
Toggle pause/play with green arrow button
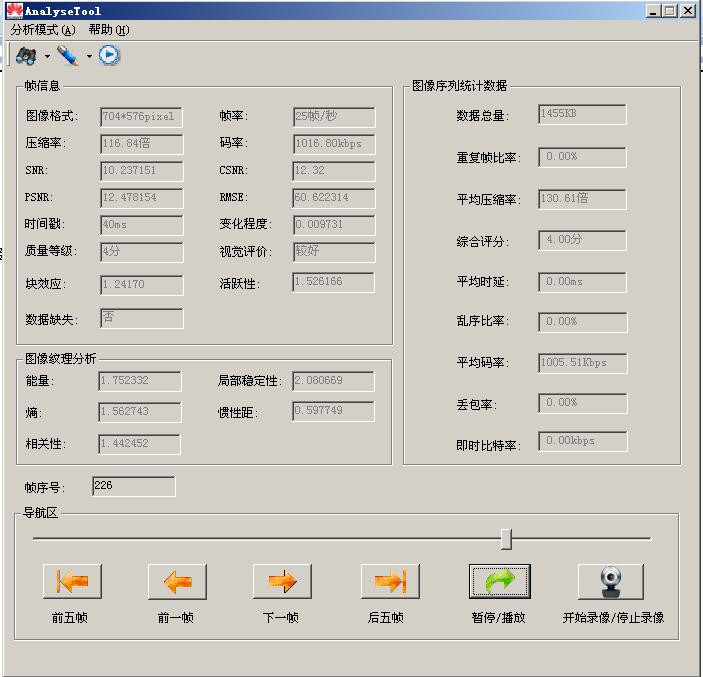499,581
